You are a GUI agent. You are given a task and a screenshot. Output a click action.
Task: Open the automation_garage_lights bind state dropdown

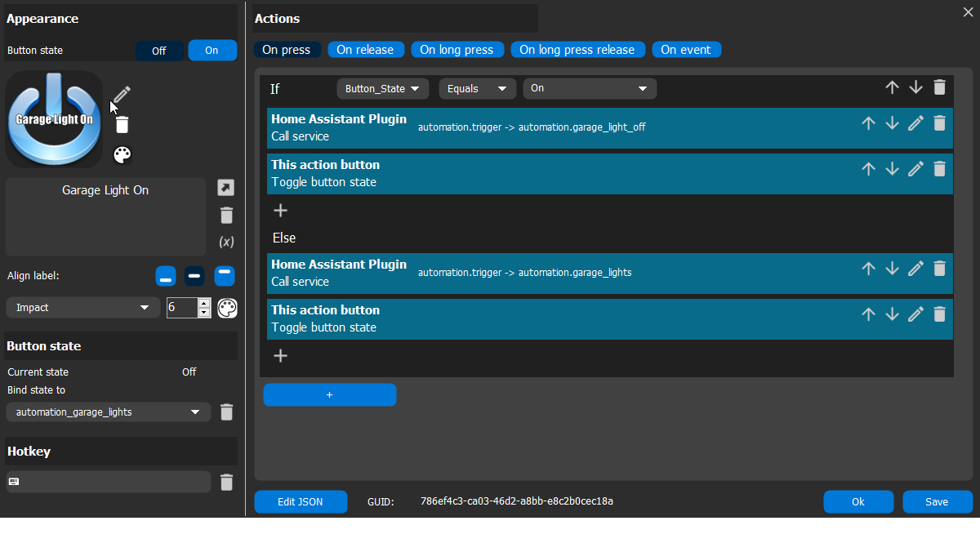tap(108, 412)
